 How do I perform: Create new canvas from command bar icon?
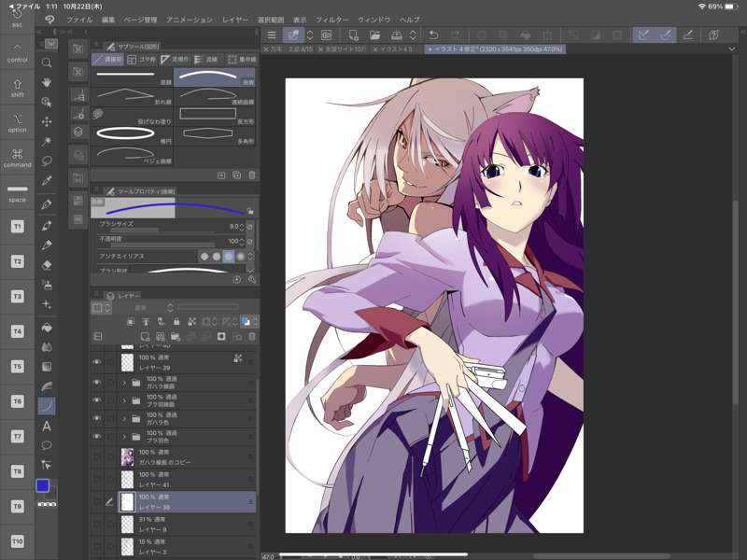click(353, 35)
